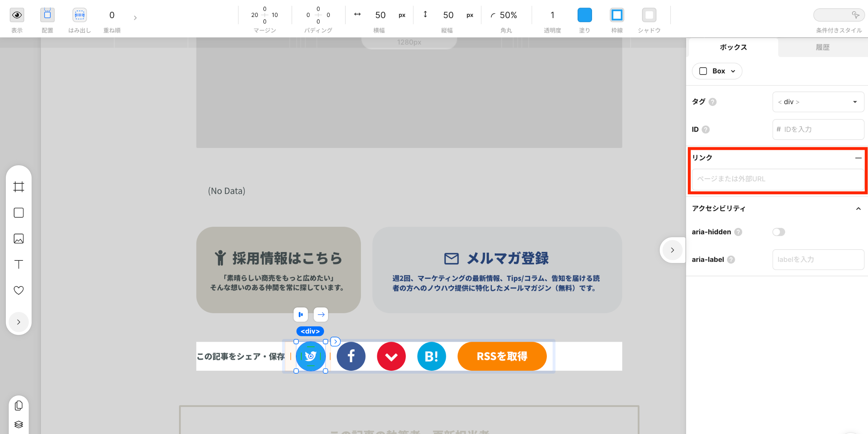Image resolution: width=868 pixels, height=434 pixels.
Task: Expand the left toolbar with chevron
Action: coord(19,322)
